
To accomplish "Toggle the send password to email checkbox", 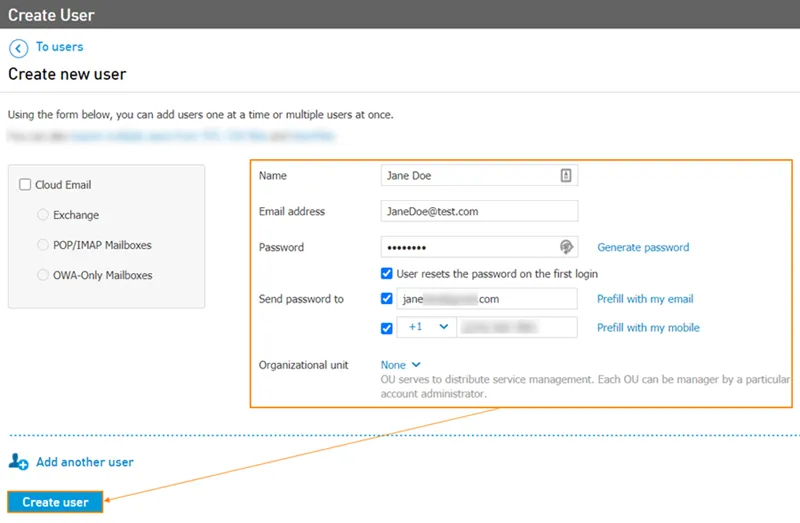I will pos(387,298).
